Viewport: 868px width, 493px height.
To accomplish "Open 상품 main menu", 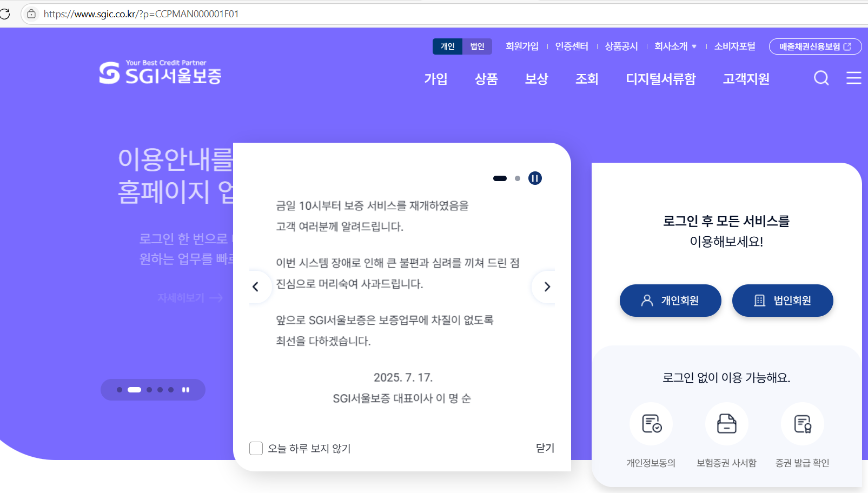I will pos(486,79).
